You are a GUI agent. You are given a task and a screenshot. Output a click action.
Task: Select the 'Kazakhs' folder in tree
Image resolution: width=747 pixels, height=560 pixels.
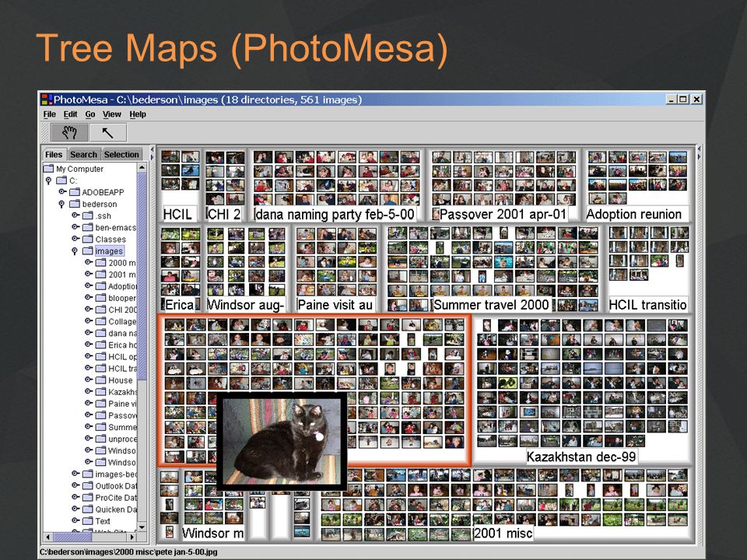[122, 392]
